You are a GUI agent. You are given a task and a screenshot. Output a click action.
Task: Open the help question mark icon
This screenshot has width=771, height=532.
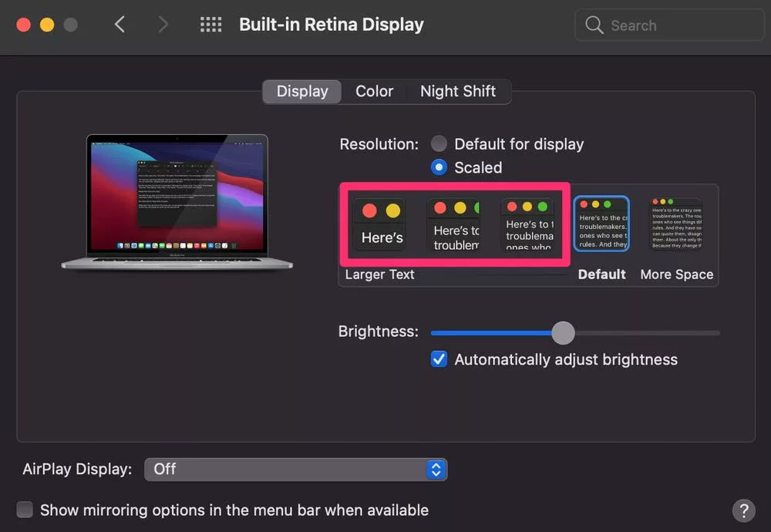[x=743, y=510]
